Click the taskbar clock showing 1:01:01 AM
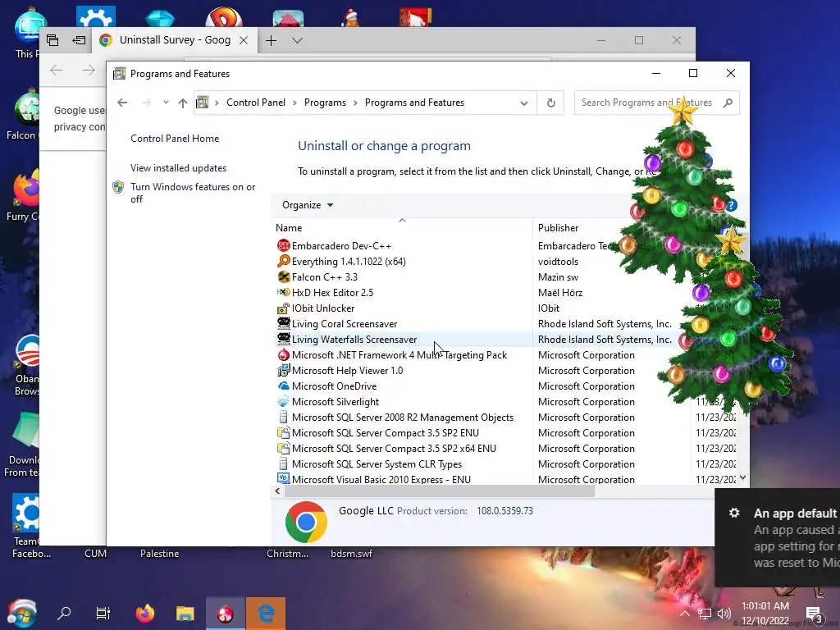The width and height of the screenshot is (840, 630). 765,614
